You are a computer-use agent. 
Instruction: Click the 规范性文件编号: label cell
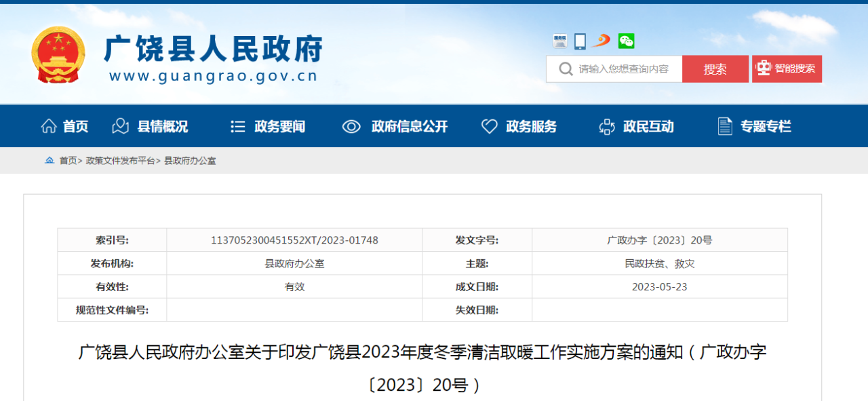coord(112,309)
